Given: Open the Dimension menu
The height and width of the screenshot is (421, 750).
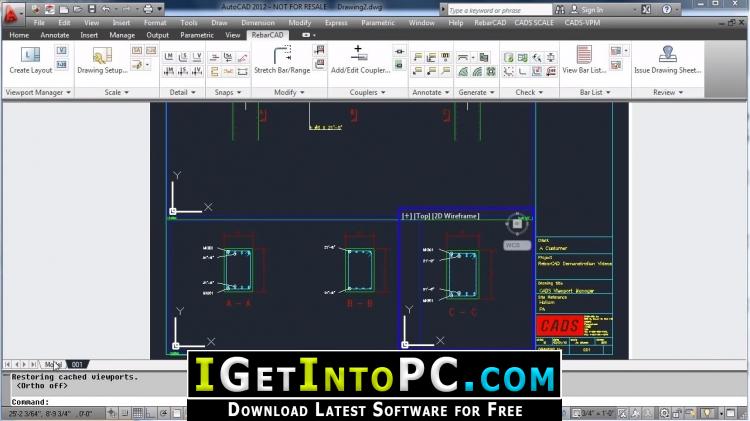Looking at the screenshot, I should pyautogui.click(x=258, y=22).
